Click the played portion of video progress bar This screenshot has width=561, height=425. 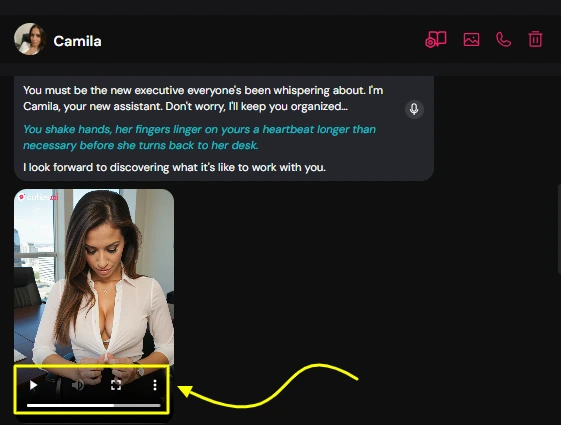(x=70, y=405)
